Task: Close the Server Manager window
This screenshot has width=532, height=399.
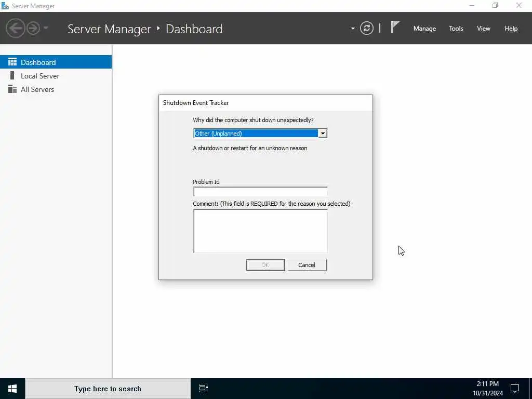Action: pyautogui.click(x=519, y=5)
